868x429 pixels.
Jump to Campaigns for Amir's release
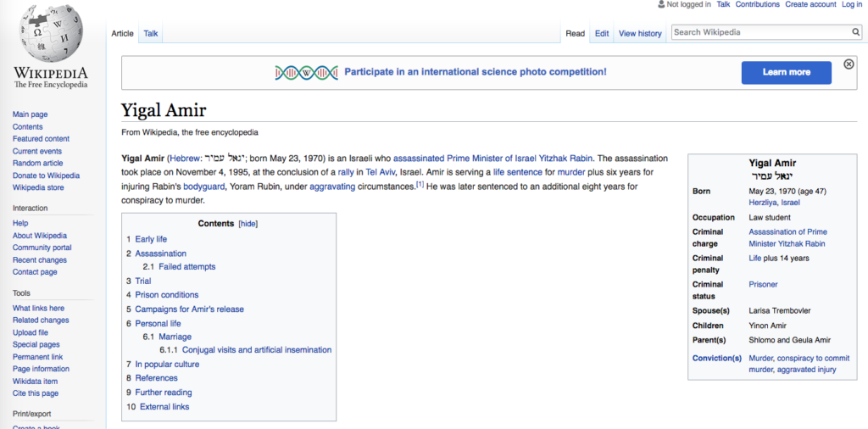coord(189,309)
